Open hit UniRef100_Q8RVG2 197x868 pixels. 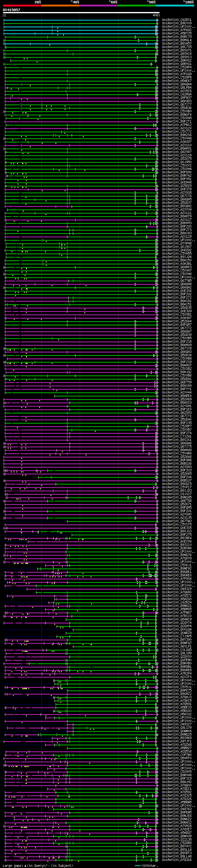click(176, 60)
